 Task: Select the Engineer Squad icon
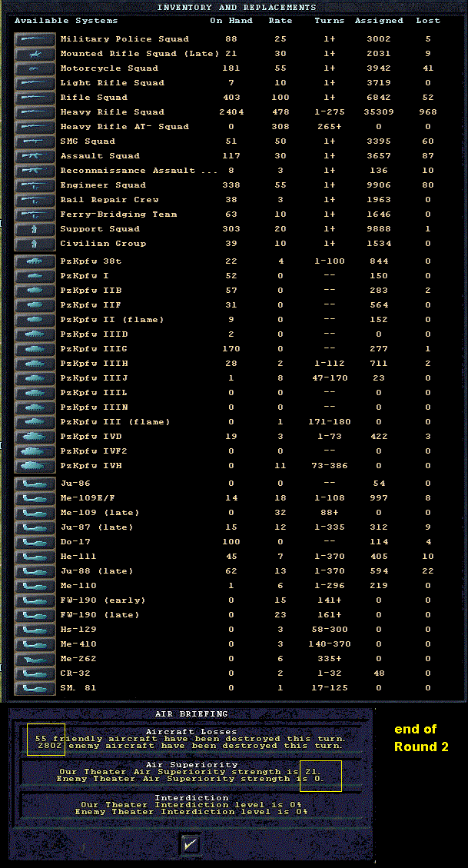[x=35, y=185]
